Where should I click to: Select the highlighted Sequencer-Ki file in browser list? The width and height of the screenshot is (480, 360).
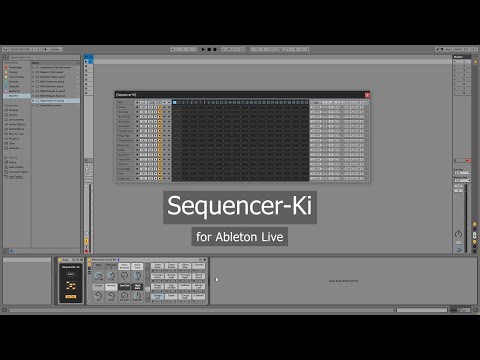[56, 100]
